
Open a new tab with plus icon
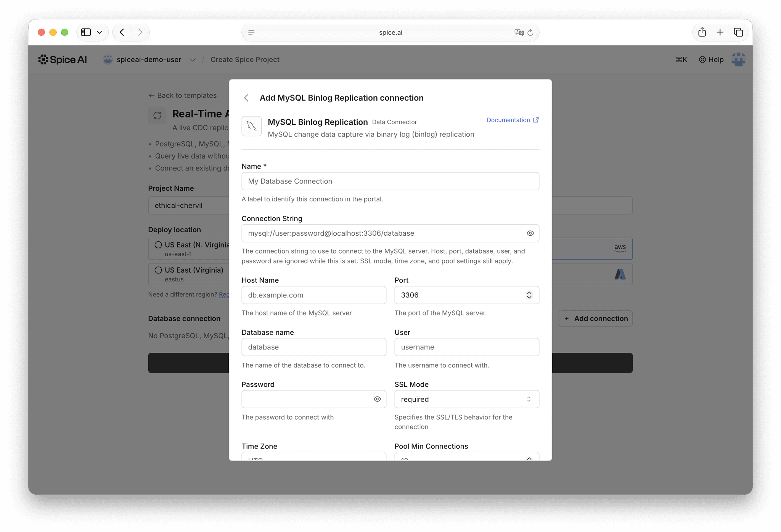pyautogui.click(x=720, y=32)
